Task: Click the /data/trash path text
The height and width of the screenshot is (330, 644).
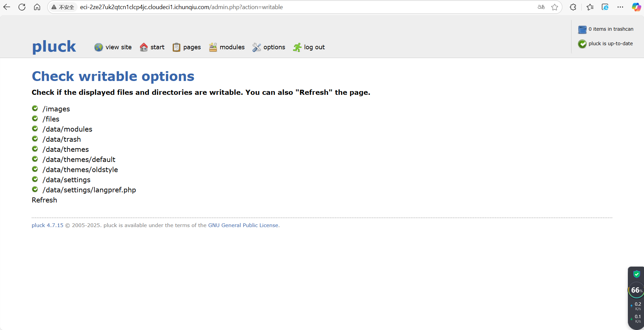Action: tap(62, 139)
